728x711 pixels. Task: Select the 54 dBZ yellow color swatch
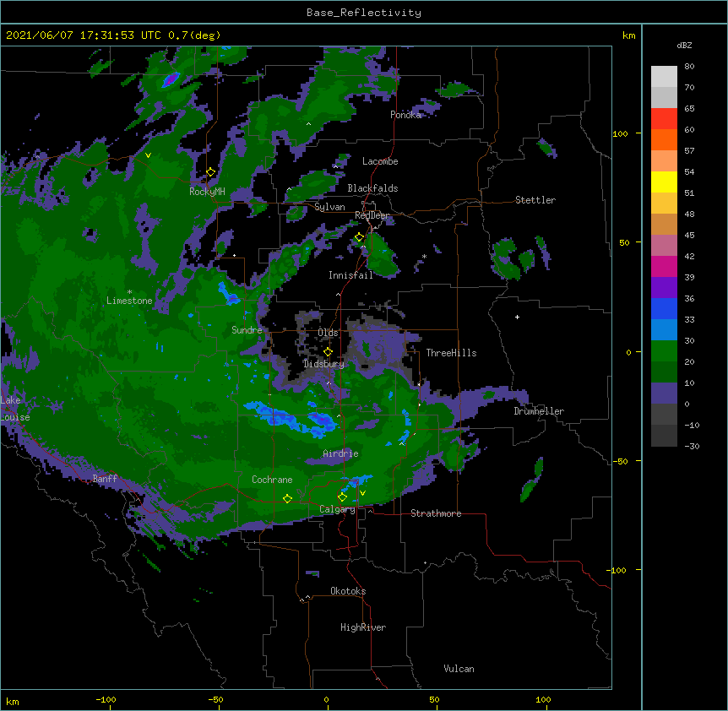pyautogui.click(x=664, y=182)
